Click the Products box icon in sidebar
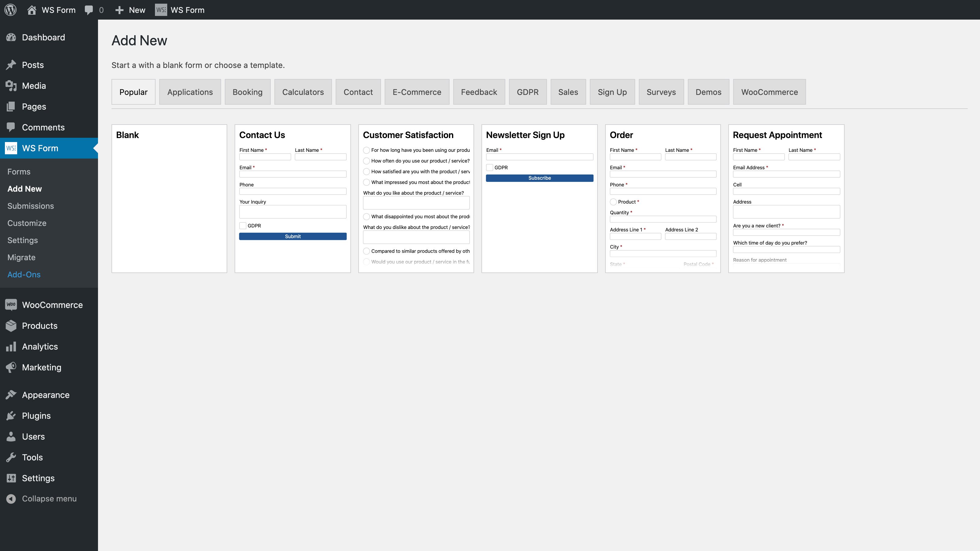The width and height of the screenshot is (980, 551). pyautogui.click(x=11, y=326)
